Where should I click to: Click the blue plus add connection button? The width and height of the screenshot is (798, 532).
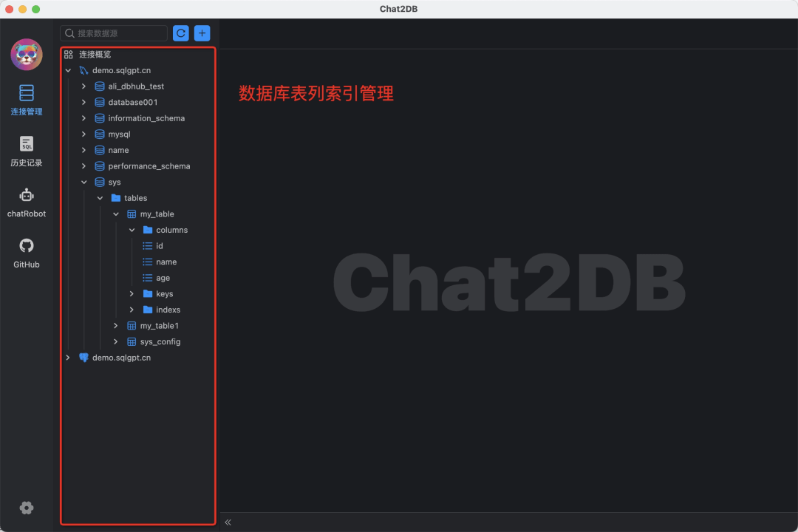pyautogui.click(x=202, y=33)
